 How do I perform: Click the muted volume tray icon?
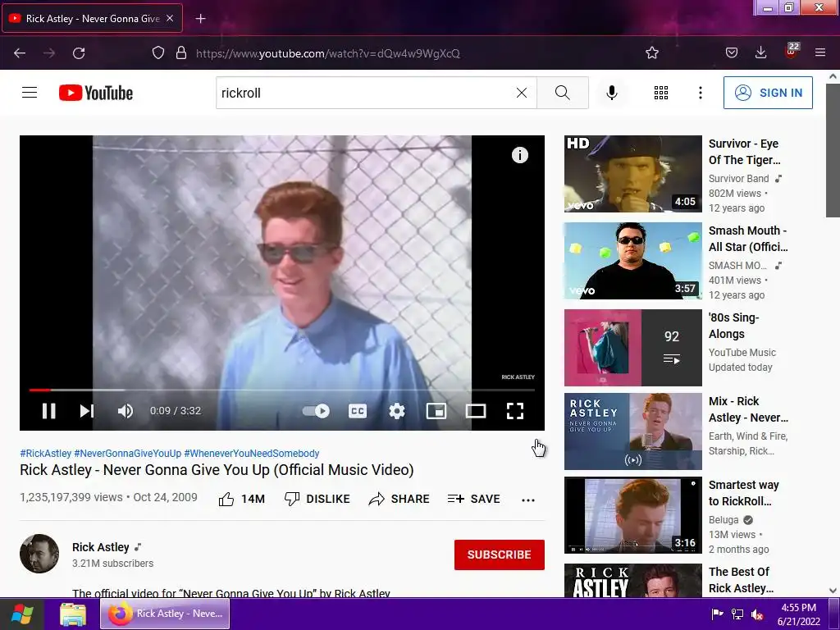[757, 614]
